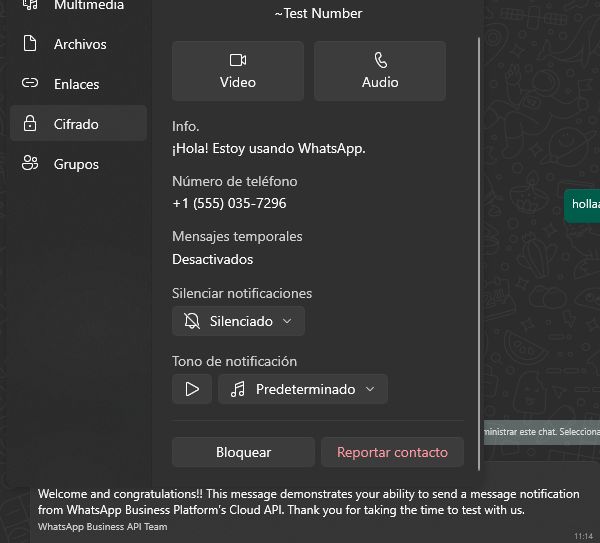
Task: Open the Grupos tab
Action: click(78, 164)
